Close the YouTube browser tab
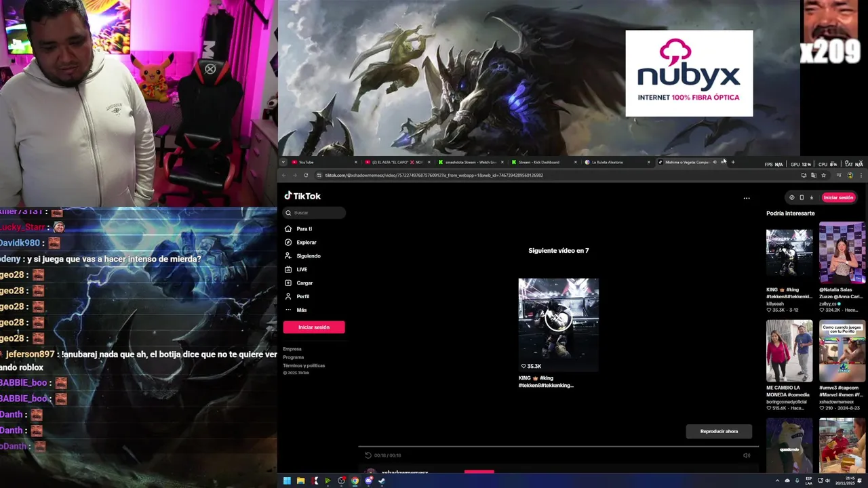Viewport: 868px width, 488px height. [355, 163]
